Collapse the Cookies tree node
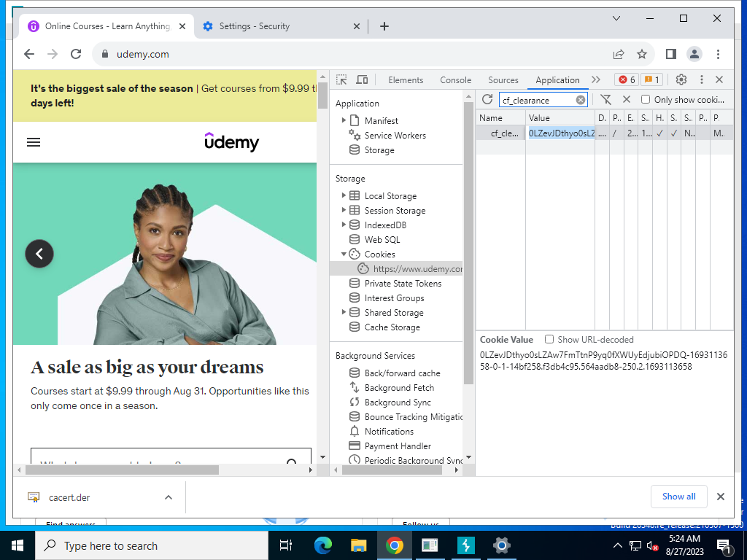Viewport: 747px width, 560px height. tap(344, 254)
